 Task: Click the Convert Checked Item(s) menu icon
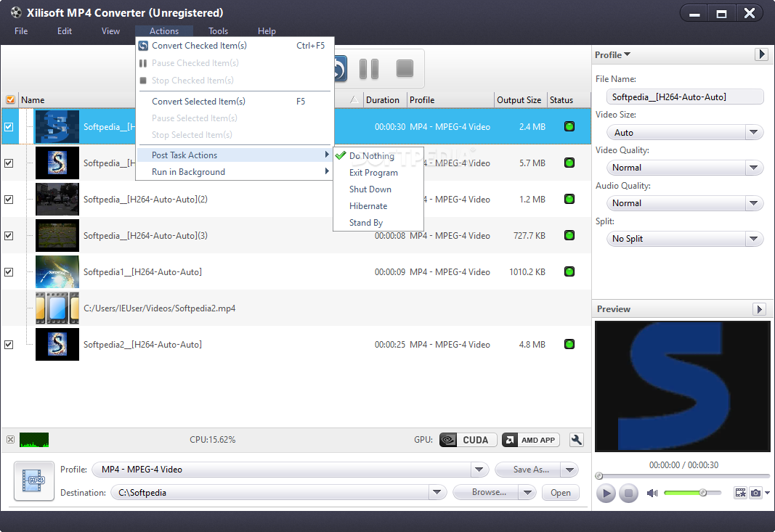pyautogui.click(x=143, y=46)
